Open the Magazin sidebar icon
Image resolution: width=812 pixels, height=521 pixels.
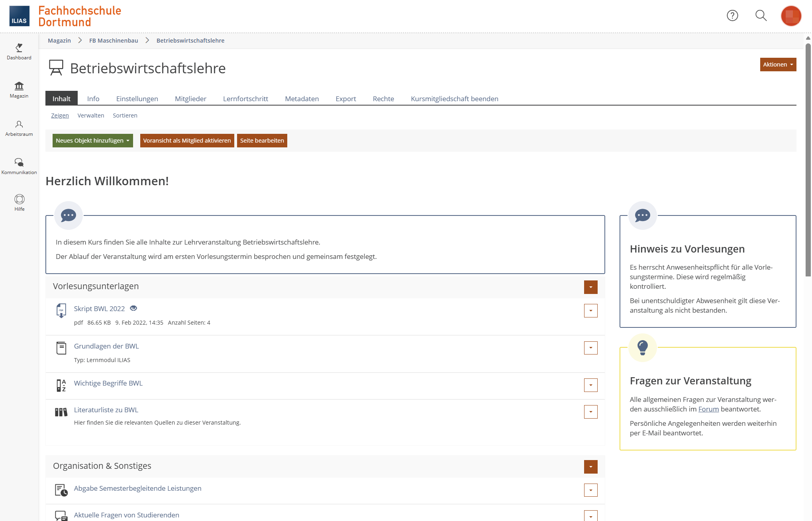19,90
